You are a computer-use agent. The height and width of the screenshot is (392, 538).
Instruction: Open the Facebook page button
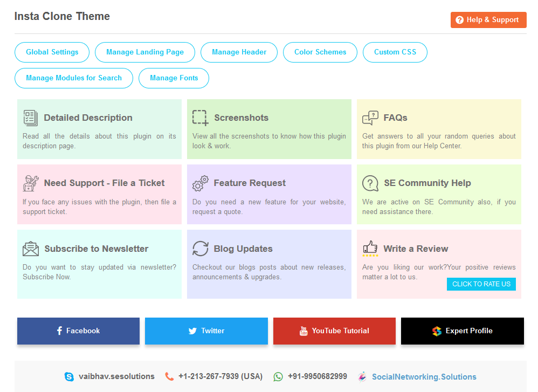[78, 331]
